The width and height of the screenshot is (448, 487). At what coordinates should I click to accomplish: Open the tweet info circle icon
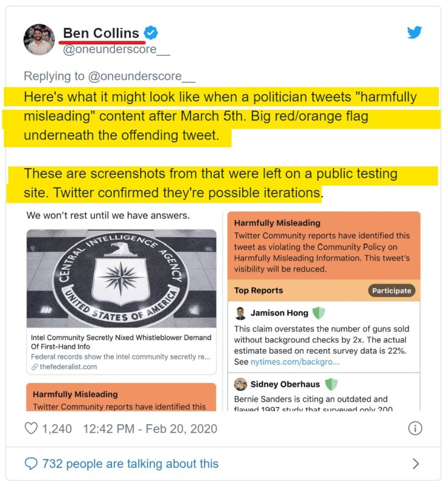pyautogui.click(x=415, y=428)
